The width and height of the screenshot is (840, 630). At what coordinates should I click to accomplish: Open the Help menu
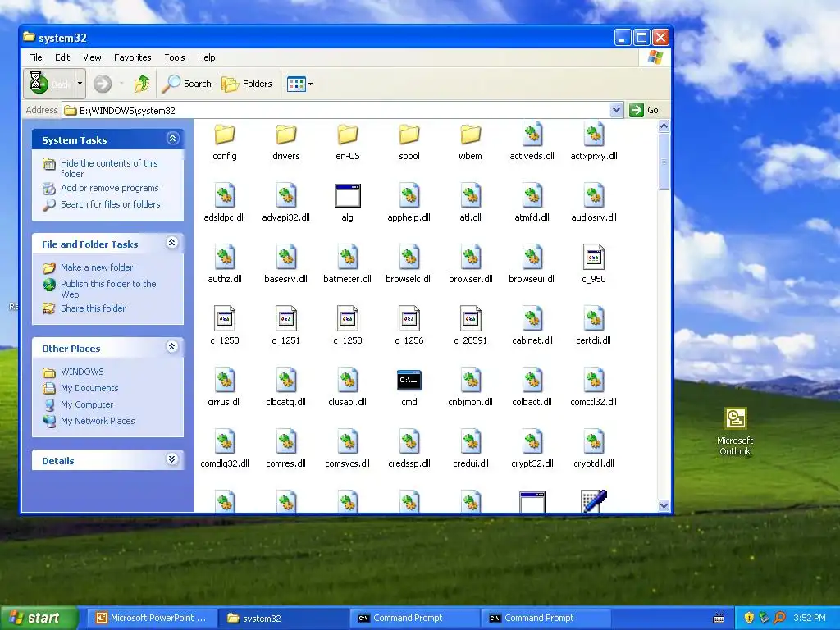(x=206, y=57)
